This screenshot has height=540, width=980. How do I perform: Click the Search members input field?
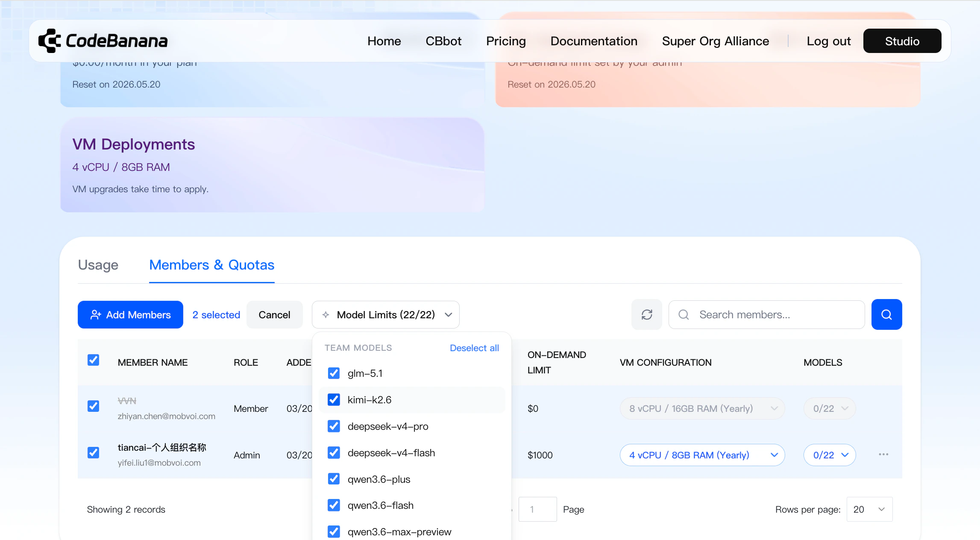pyautogui.click(x=767, y=315)
